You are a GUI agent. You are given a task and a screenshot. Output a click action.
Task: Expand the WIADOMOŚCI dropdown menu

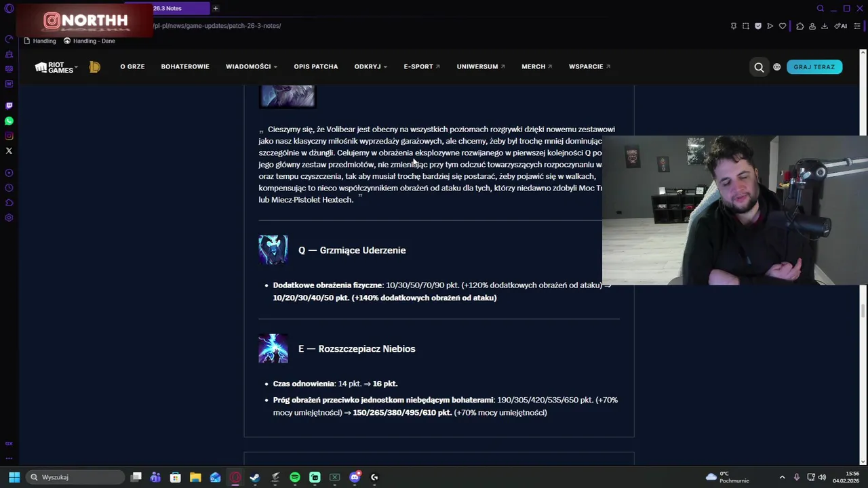(252, 66)
